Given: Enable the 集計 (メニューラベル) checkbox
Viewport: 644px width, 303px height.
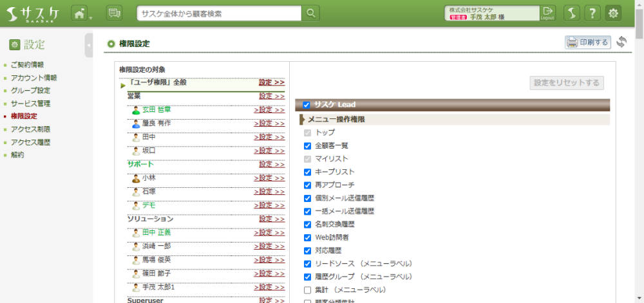Looking at the screenshot, I should click(307, 290).
